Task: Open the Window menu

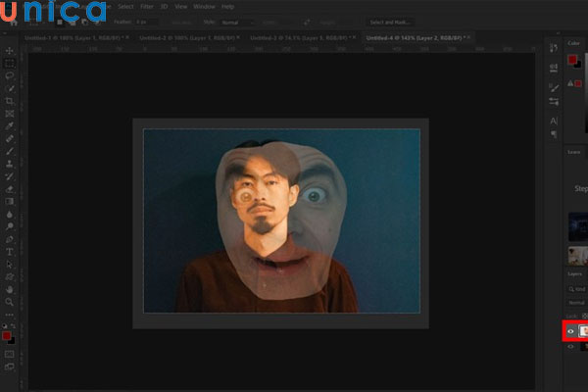Action: pos(204,6)
